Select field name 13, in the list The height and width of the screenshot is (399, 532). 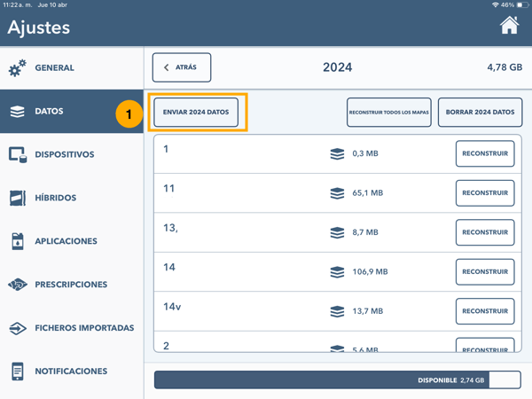tap(170, 228)
